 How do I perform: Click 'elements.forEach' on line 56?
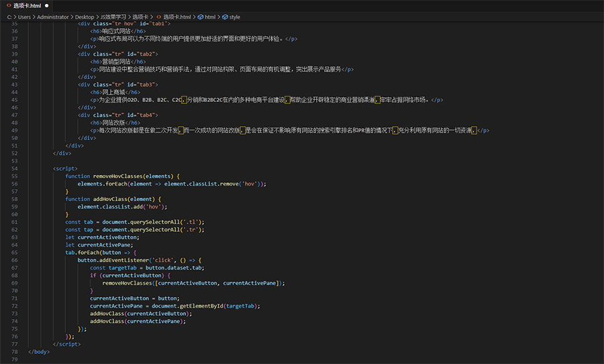click(x=102, y=184)
